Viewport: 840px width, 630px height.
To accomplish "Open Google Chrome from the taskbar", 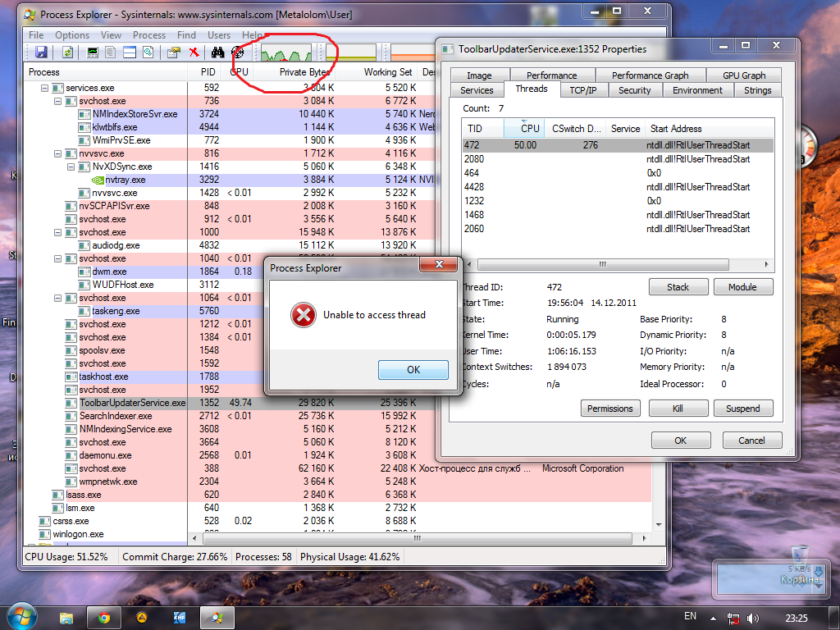I will (x=104, y=618).
